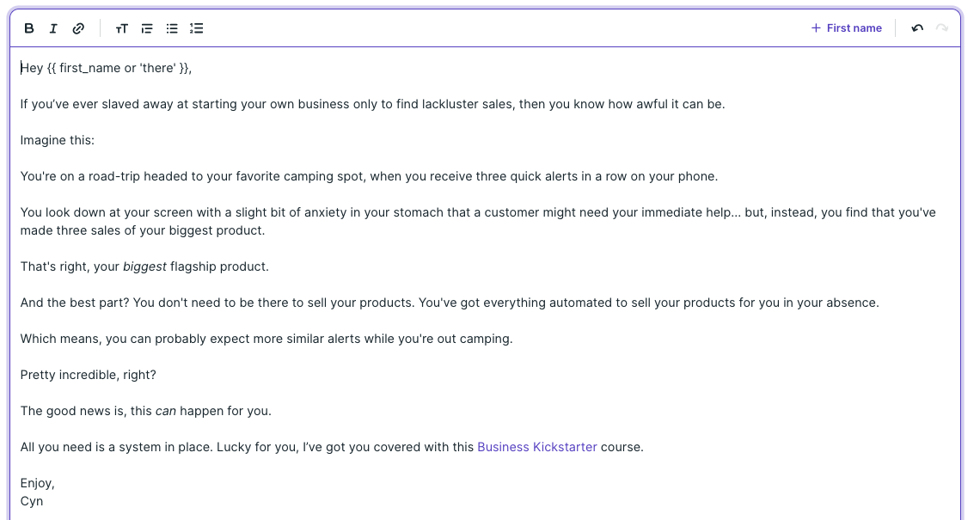The height and width of the screenshot is (520, 980).
Task: Create a bulleted list
Action: point(171,28)
